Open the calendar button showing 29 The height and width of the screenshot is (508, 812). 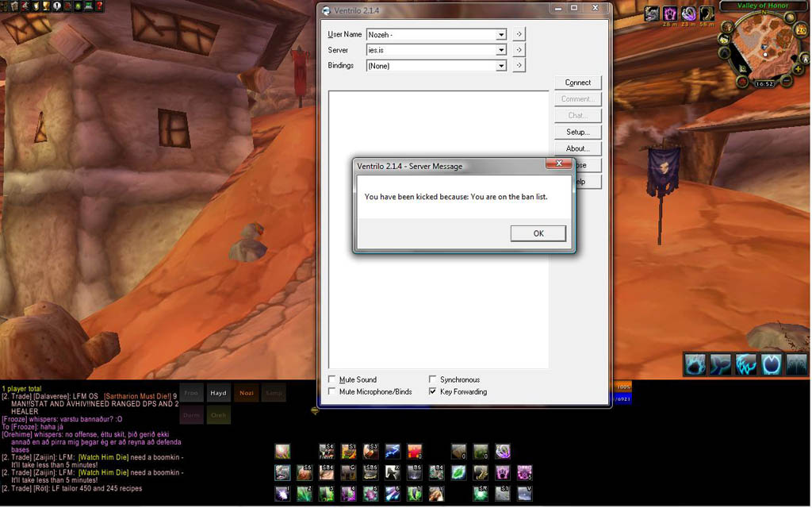pos(801,30)
